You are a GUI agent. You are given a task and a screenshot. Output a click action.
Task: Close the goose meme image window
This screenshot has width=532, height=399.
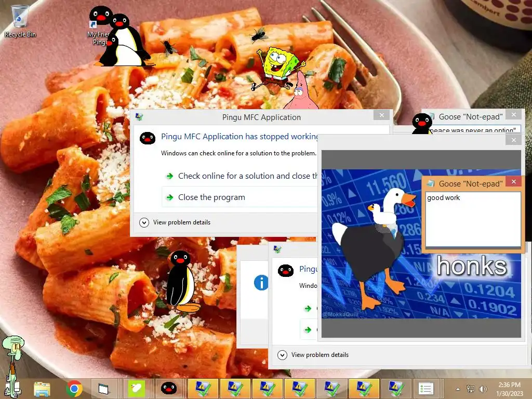514,140
